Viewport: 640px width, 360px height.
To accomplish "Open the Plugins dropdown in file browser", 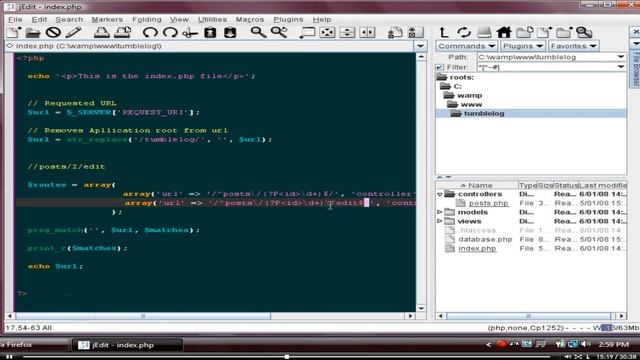I will pyautogui.click(x=522, y=46).
